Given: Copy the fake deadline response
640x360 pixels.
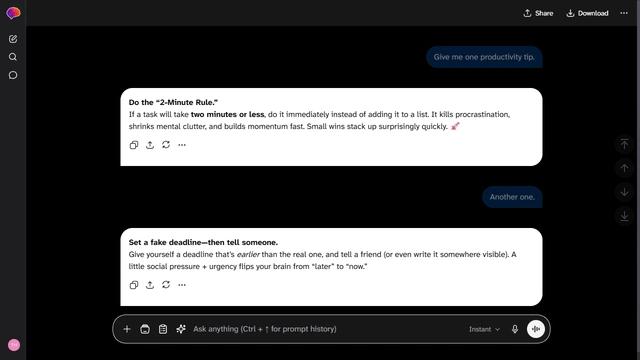Looking at the screenshot, I should [133, 285].
